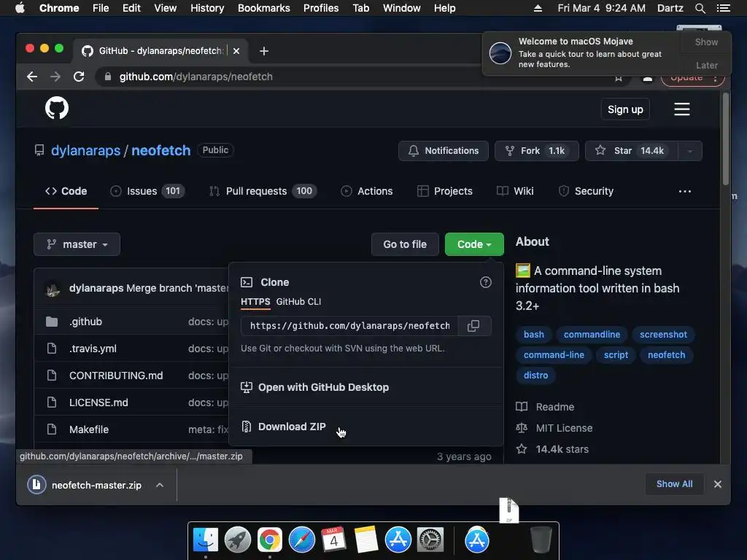The height and width of the screenshot is (560, 747).
Task: Expand neofetch-master.zip download options chevron
Action: tap(160, 485)
